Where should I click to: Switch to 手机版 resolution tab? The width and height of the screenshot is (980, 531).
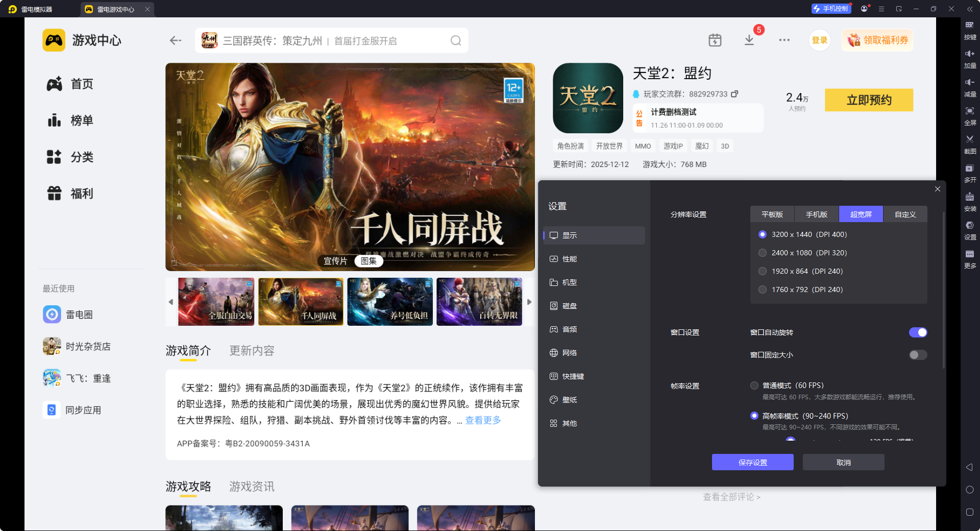pyautogui.click(x=817, y=214)
